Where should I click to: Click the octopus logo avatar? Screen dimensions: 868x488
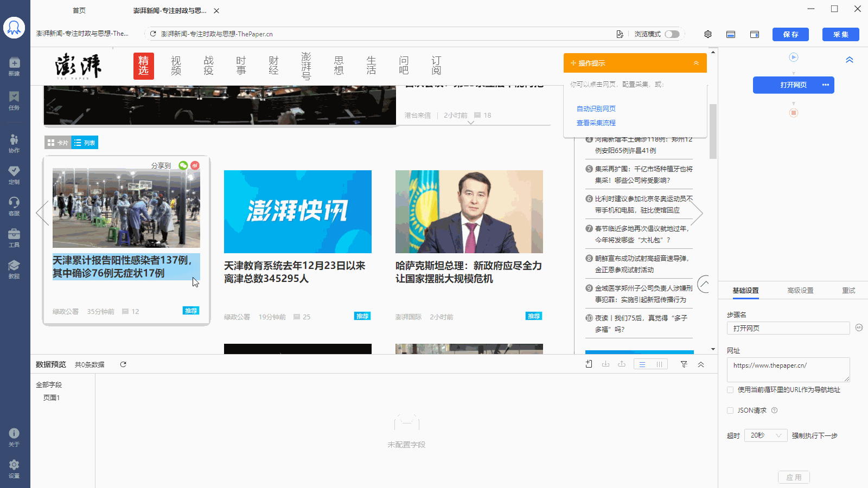14,27
